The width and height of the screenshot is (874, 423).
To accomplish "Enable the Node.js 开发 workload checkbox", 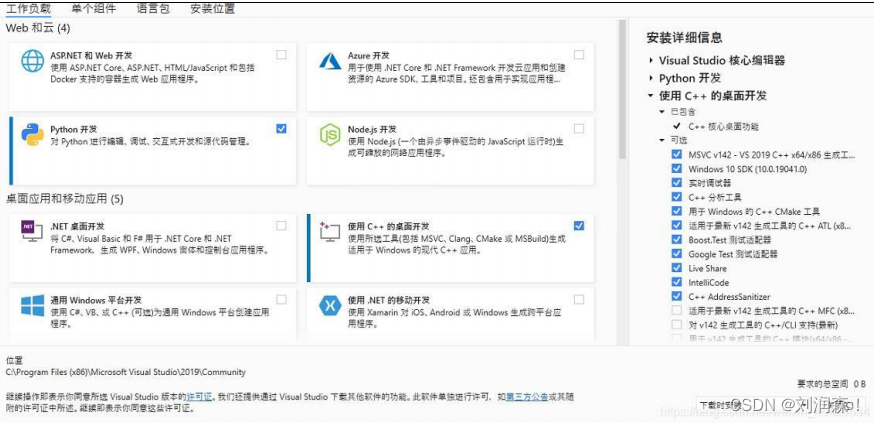I will pyautogui.click(x=579, y=129).
